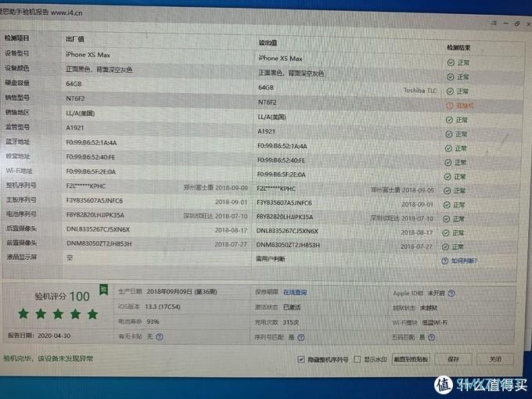Click the 硬盘容量 row's 正常 check icon
This screenshot has height=399, width=532.
450,92
